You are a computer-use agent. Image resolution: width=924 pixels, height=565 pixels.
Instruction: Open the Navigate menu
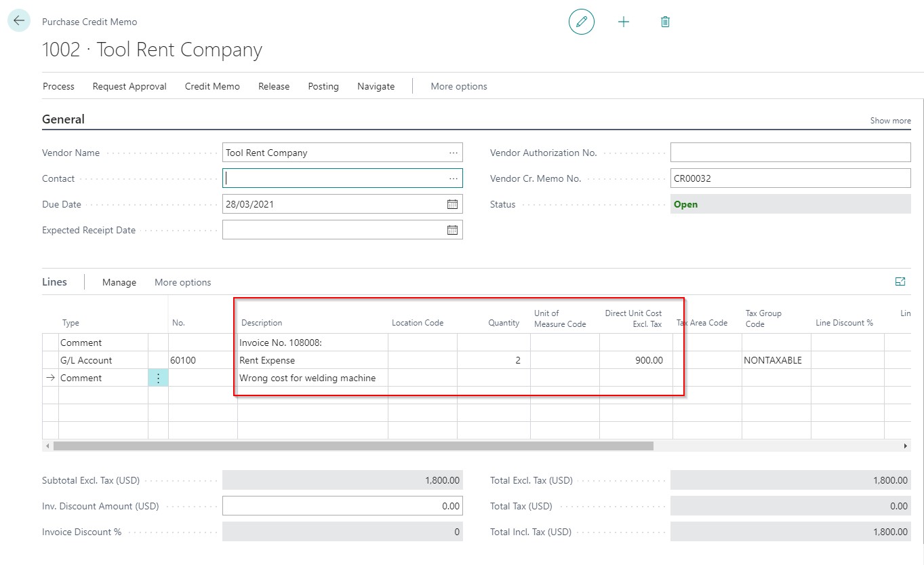(x=376, y=86)
